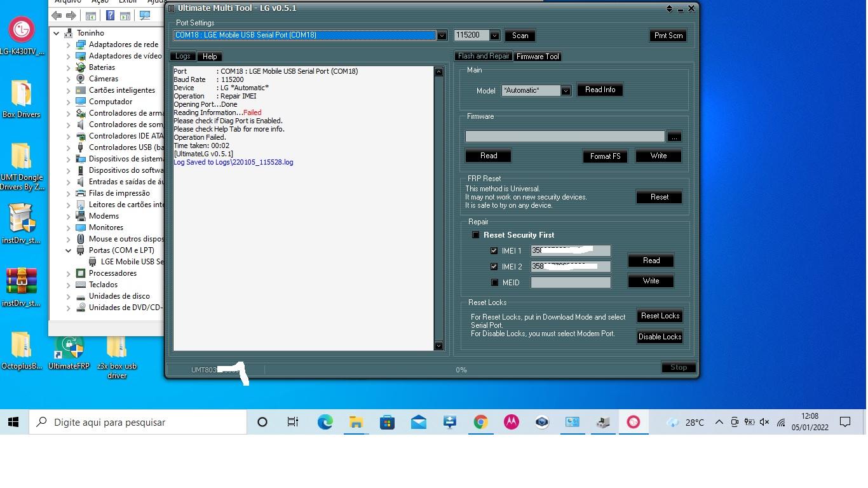Click the Format FS button

[605, 156]
